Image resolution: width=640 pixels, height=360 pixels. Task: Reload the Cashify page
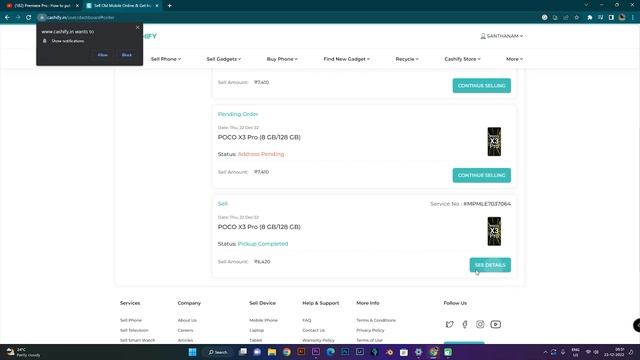pyautogui.click(x=29, y=18)
